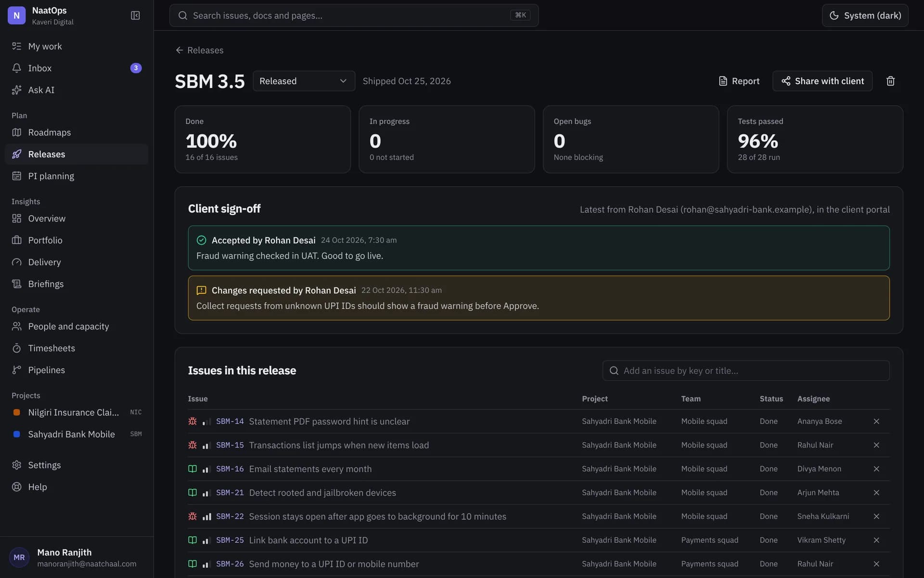This screenshot has width=924, height=578.
Task: Open SBM-15 Transactions list jumps issue
Action: pos(339,445)
